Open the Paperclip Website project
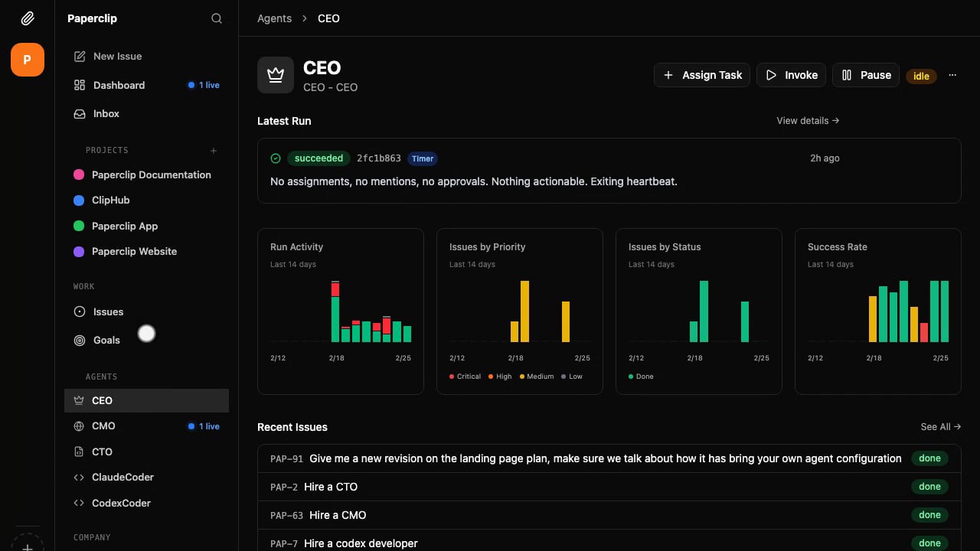980x551 pixels. point(146,251)
